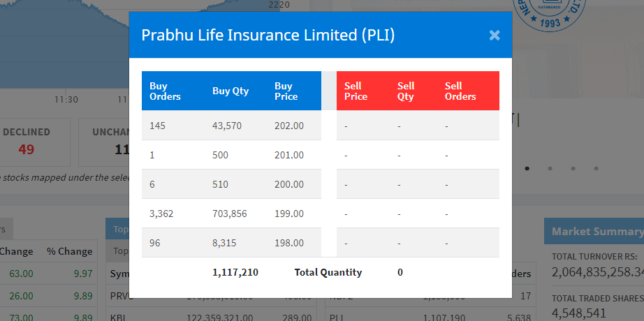
Task: Click the Sell Qty column header
Action: click(x=406, y=91)
